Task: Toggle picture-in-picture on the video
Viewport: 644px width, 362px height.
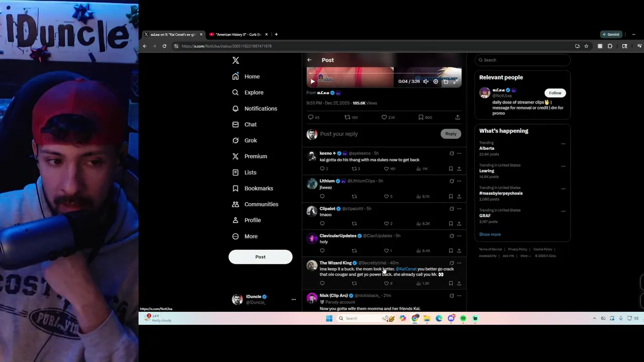Action: pos(446,81)
